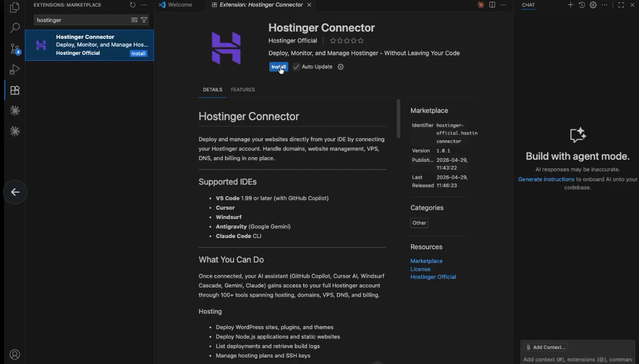This screenshot has width=639, height=364.
Task: Install Hostinger Connector from sidebar list
Action: point(138,53)
